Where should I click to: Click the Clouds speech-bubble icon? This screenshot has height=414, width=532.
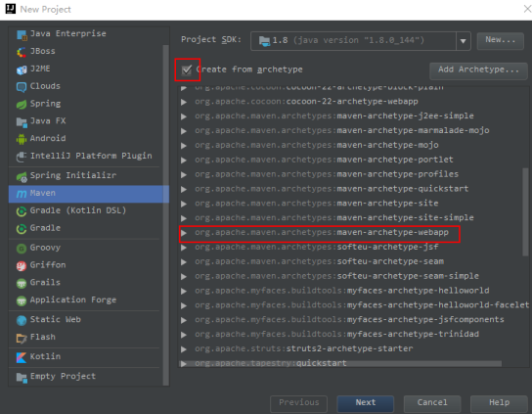point(22,87)
